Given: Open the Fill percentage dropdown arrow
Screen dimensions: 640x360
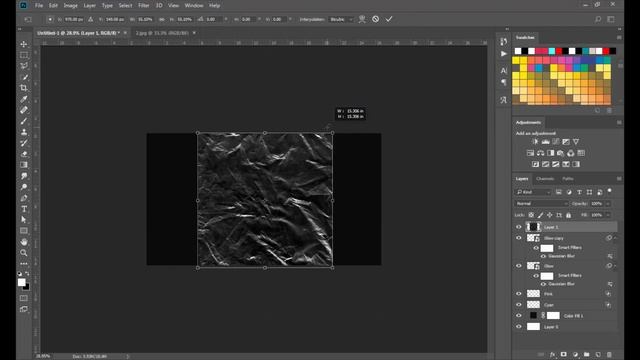Looking at the screenshot, I should (608, 215).
